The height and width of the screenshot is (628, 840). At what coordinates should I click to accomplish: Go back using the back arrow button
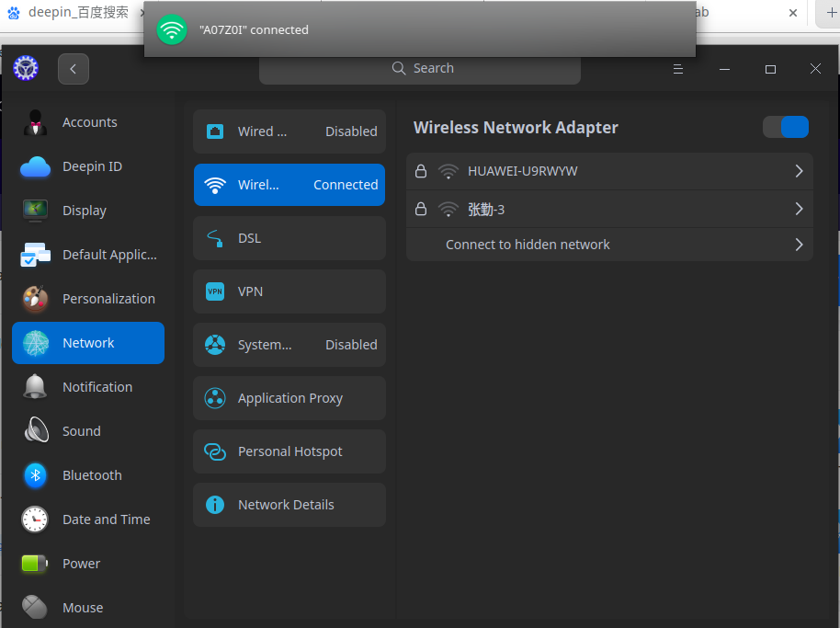[74, 69]
